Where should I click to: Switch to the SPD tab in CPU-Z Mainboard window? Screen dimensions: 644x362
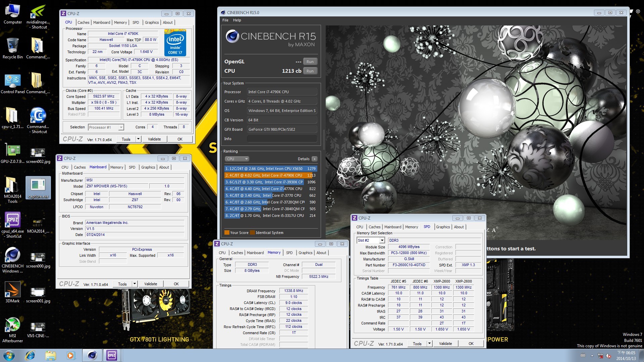[132, 167]
